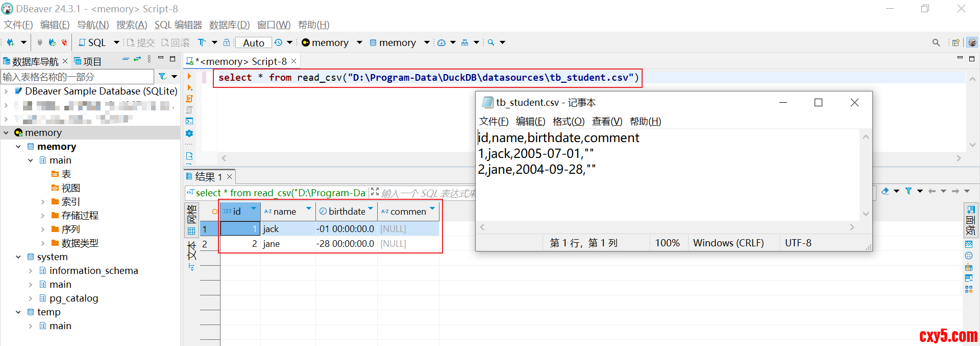This screenshot has width=980, height=346.
Task: Click the table name filter input field
Action: click(77, 77)
